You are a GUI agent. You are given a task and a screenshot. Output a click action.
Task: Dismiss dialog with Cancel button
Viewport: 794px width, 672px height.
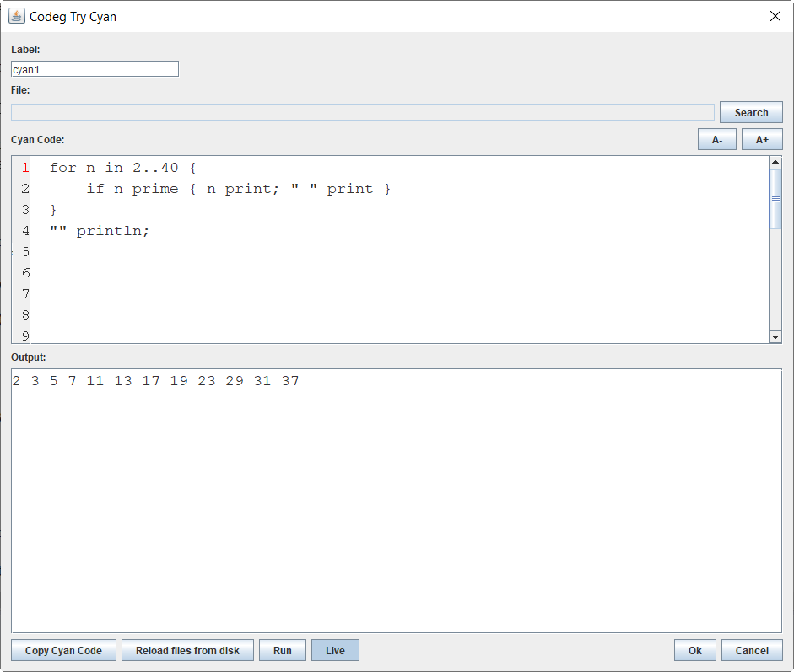751,650
